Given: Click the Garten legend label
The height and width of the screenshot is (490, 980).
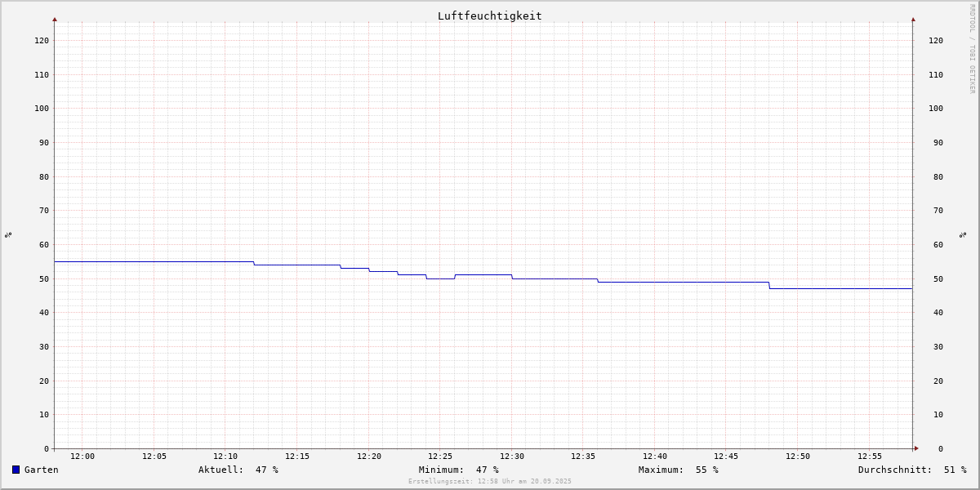Looking at the screenshot, I should click(x=42, y=470).
